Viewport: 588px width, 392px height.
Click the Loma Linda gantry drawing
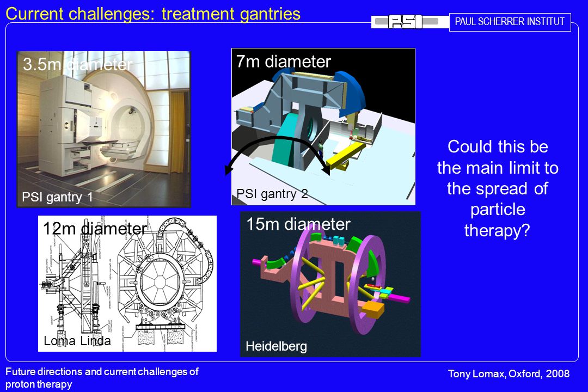(x=127, y=284)
